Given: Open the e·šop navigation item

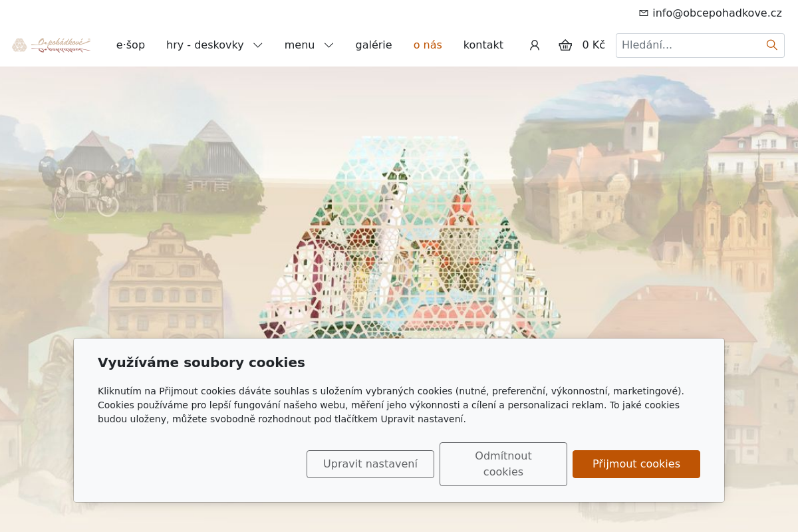Looking at the screenshot, I should click(130, 45).
